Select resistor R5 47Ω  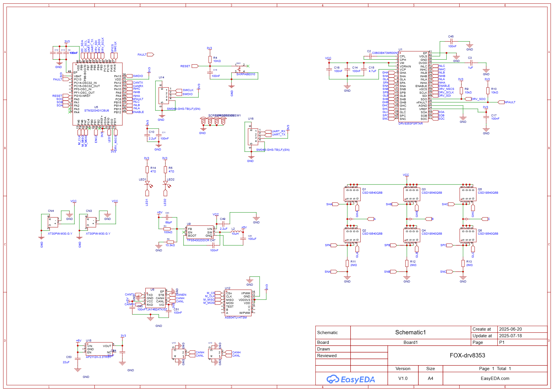click(165, 170)
